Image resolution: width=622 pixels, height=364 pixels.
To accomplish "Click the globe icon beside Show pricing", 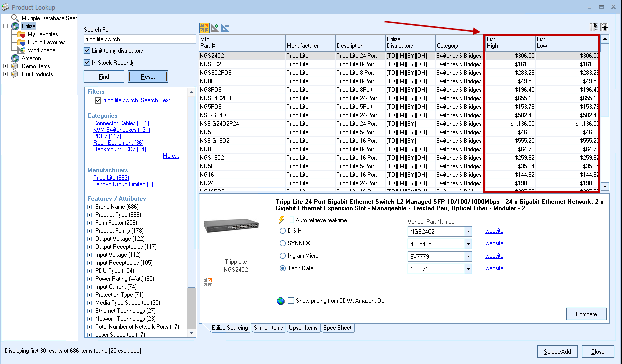I will 281,301.
